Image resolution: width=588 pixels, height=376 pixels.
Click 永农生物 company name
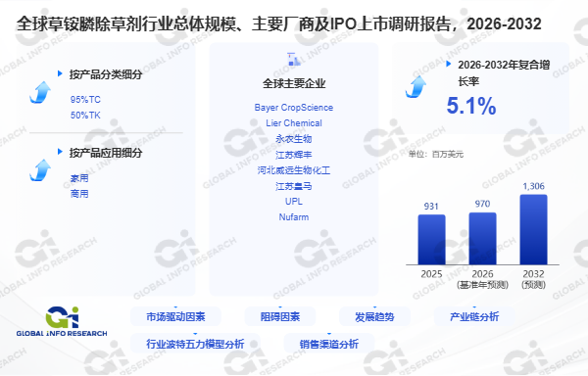pos(294,139)
